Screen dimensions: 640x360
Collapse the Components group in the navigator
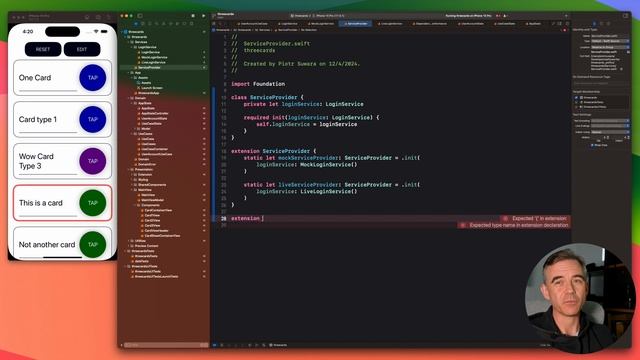tap(135, 205)
